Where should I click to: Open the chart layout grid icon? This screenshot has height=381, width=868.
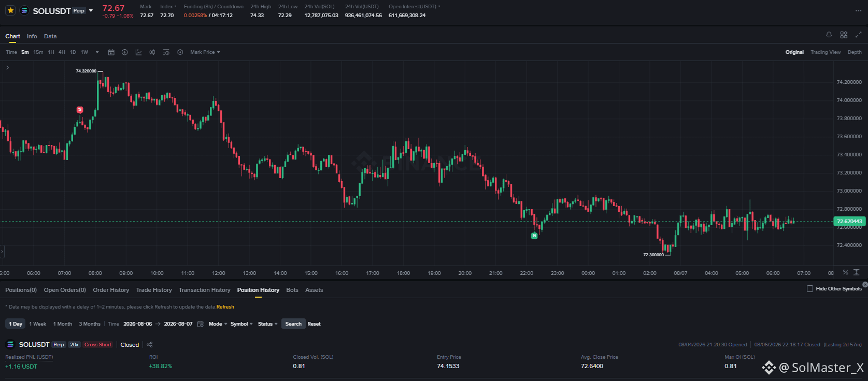[844, 35]
